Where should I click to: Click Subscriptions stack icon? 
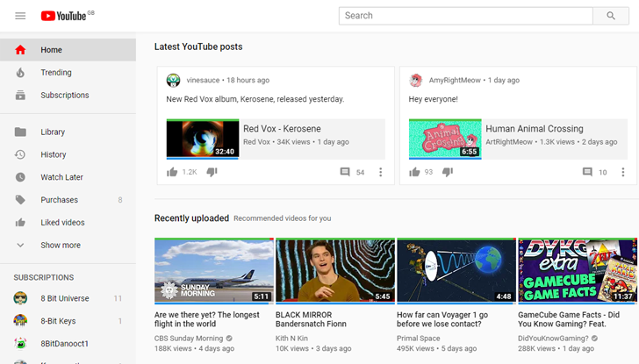pyautogui.click(x=20, y=96)
